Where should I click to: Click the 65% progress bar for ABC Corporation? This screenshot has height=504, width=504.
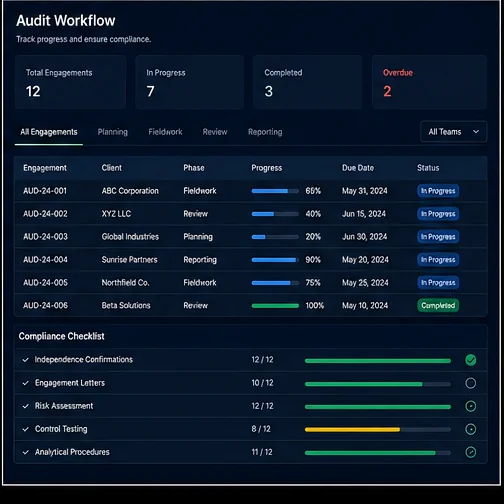pyautogui.click(x=275, y=191)
